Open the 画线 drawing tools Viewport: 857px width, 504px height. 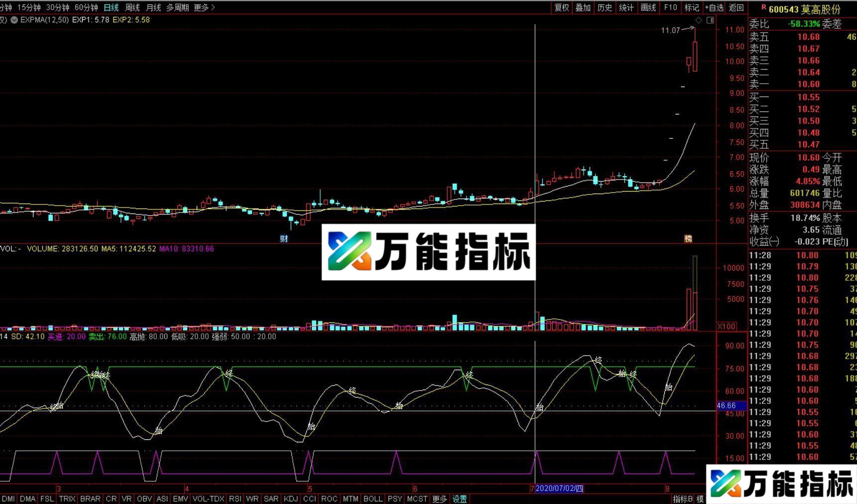(x=648, y=7)
